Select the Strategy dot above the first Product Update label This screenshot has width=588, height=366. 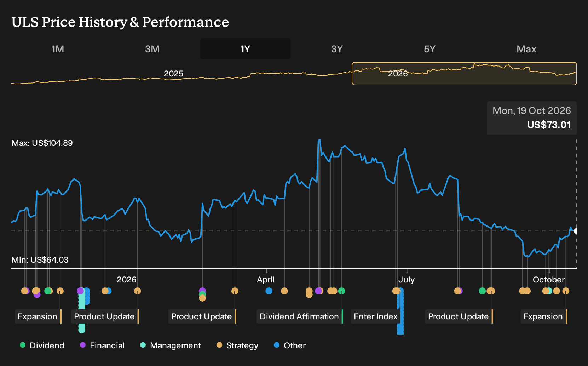tap(137, 291)
